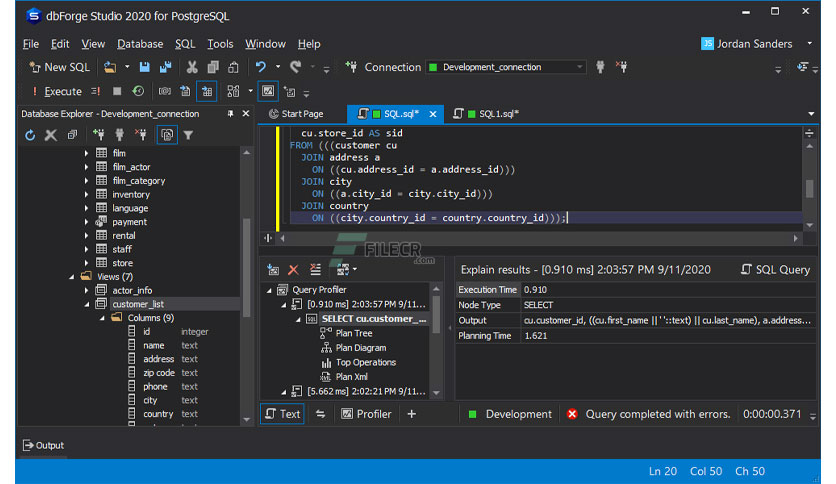Click the Undo arrow icon
836x484 pixels.
[x=261, y=67]
